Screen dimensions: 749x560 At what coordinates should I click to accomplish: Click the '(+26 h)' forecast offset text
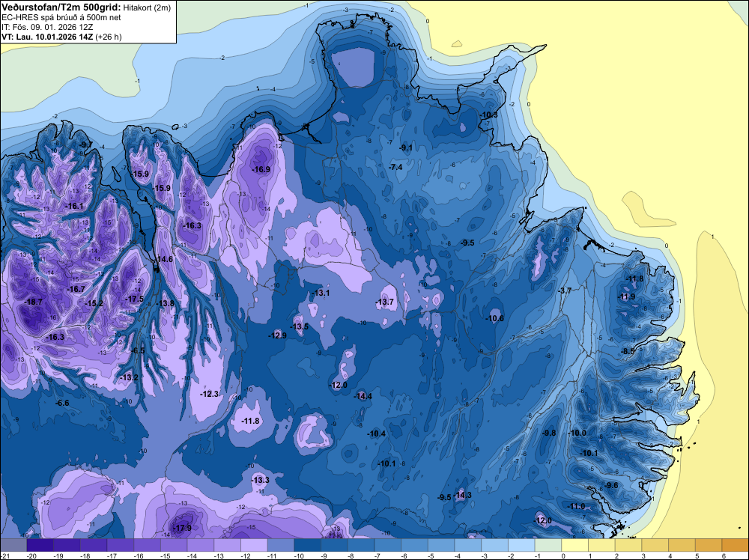(x=109, y=37)
